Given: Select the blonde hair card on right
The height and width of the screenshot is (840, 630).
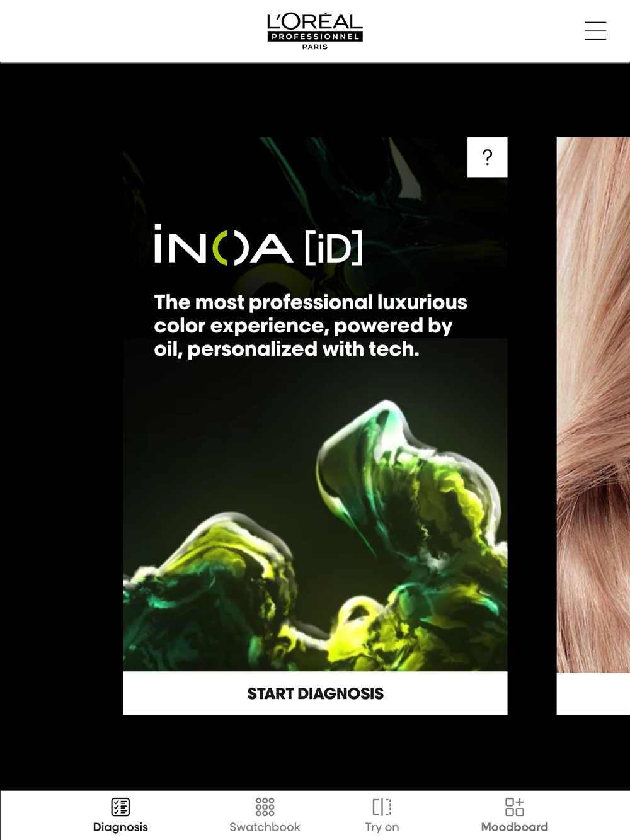Looking at the screenshot, I should (x=593, y=404).
